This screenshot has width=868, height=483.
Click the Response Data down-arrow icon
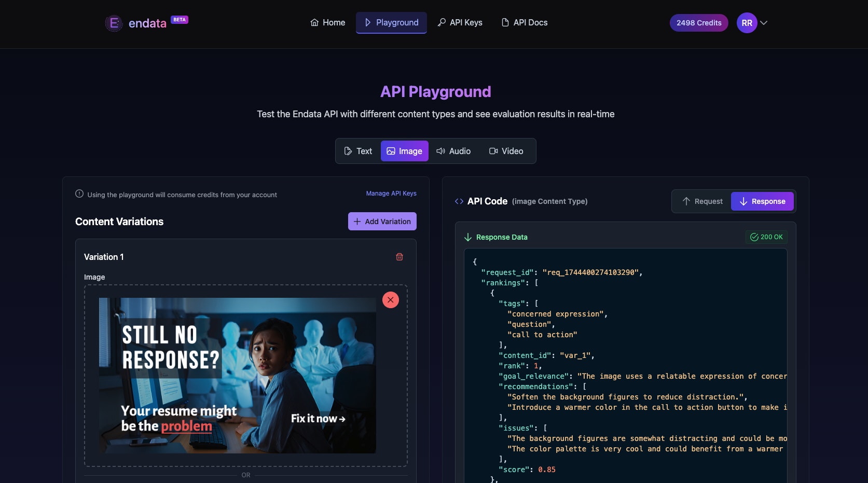468,237
